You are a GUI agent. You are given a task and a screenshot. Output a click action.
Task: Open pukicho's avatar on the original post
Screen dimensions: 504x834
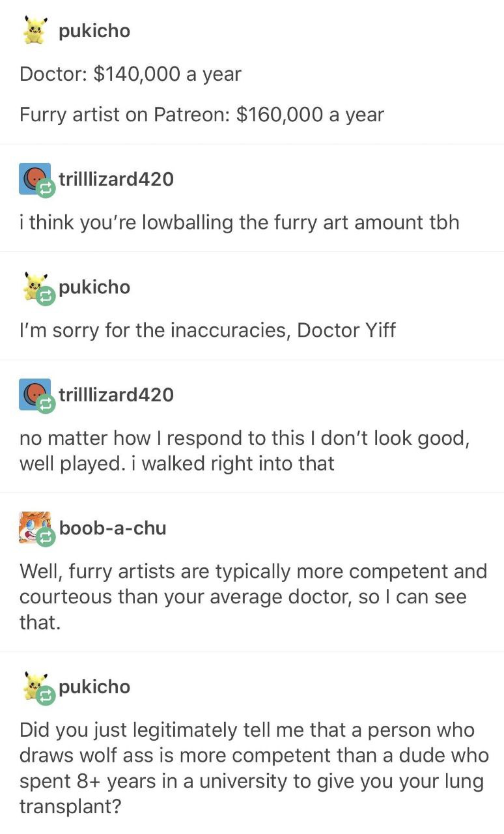(35, 29)
